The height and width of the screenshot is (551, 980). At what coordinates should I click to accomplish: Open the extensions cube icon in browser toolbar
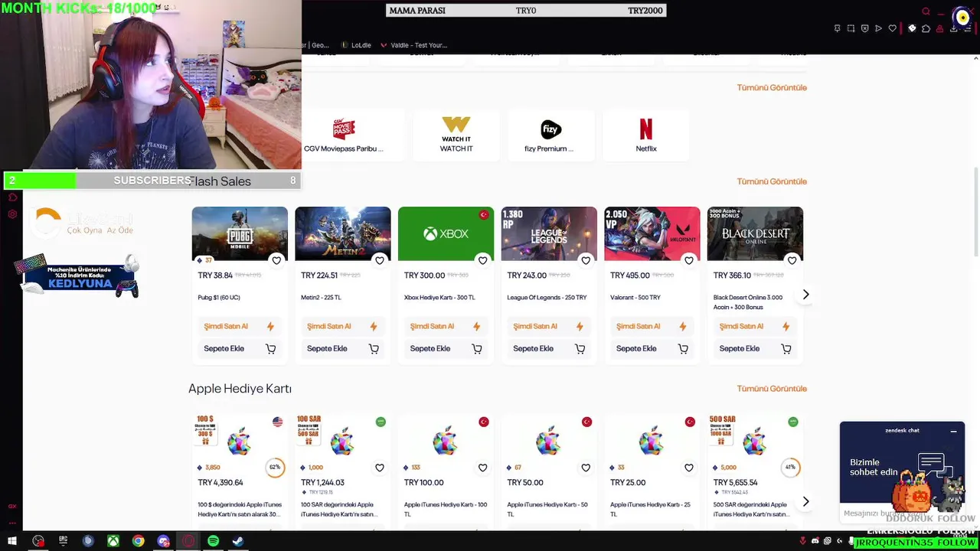click(926, 28)
